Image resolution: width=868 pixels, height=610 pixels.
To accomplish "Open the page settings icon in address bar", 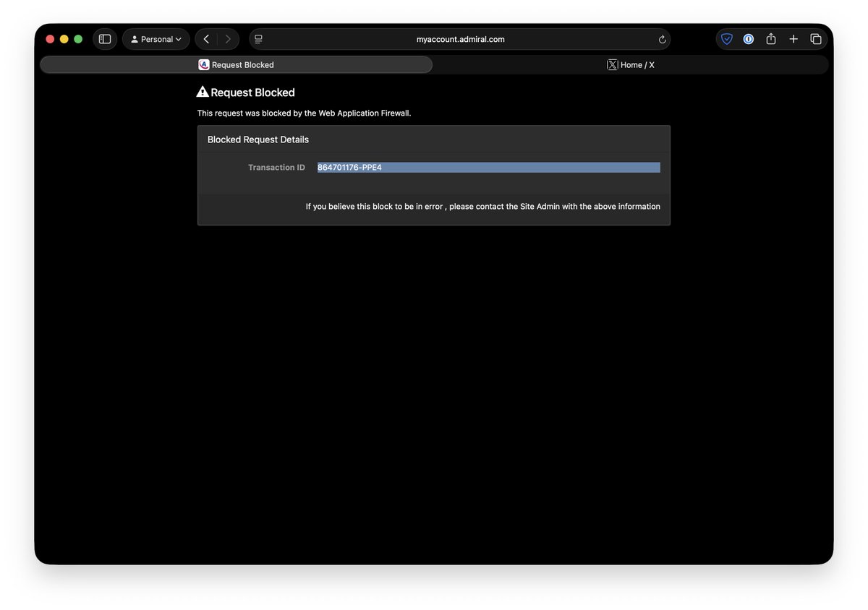I will (258, 39).
